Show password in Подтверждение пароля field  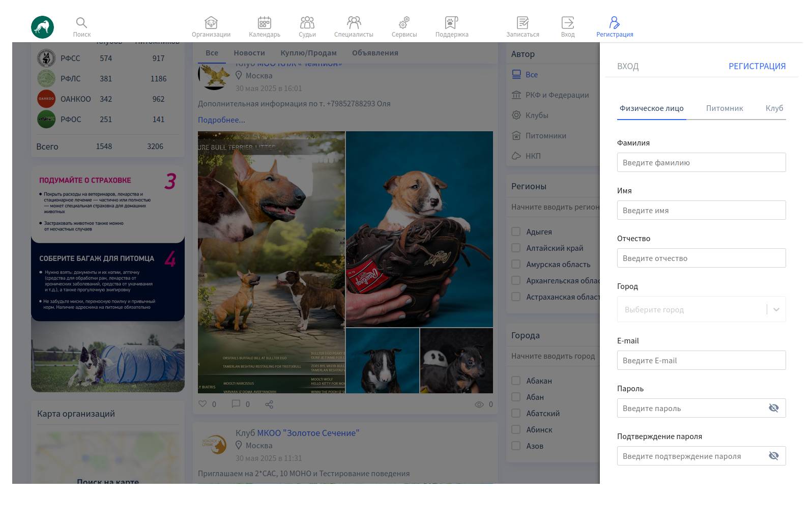tap(773, 456)
